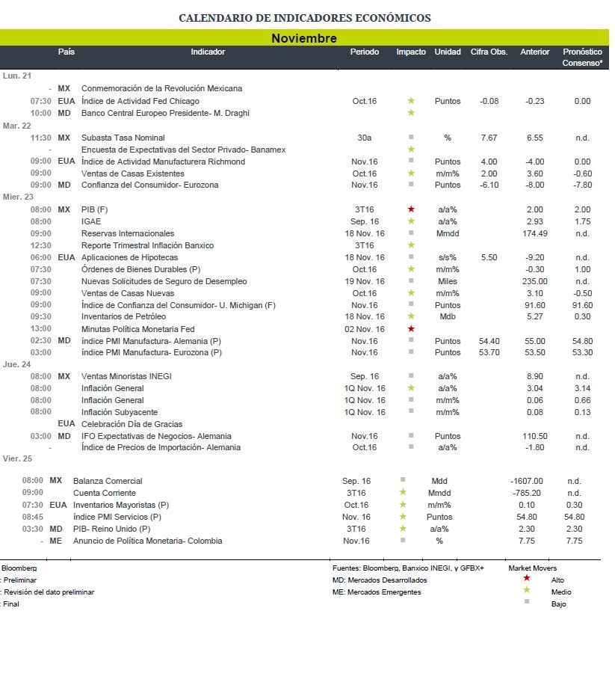
Task: Click star beside Encuesta de Expectativas Banamex
Action: coord(411,149)
